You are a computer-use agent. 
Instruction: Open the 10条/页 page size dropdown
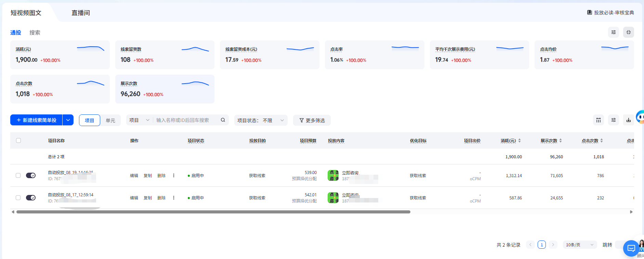(x=580, y=245)
